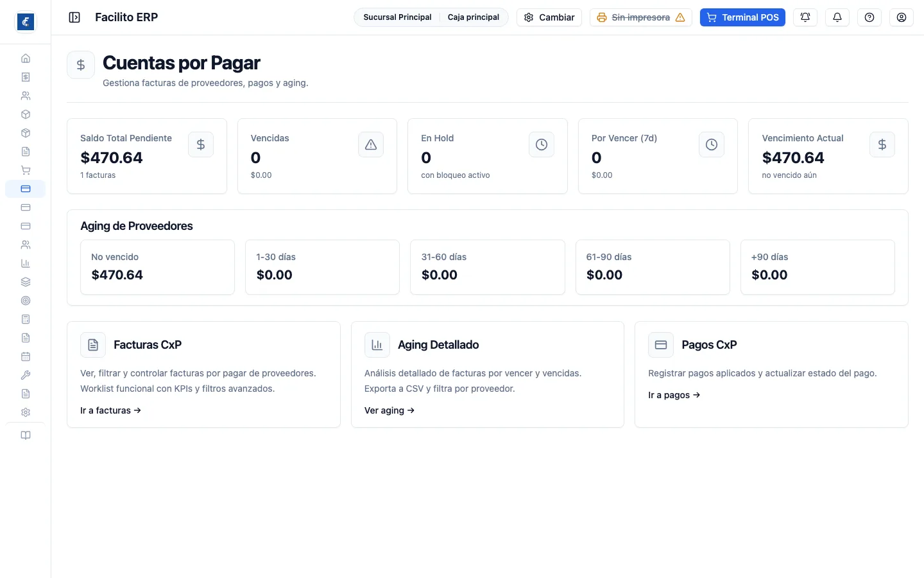
Task: Click the wrench tools icon in sidebar
Action: pos(26,375)
